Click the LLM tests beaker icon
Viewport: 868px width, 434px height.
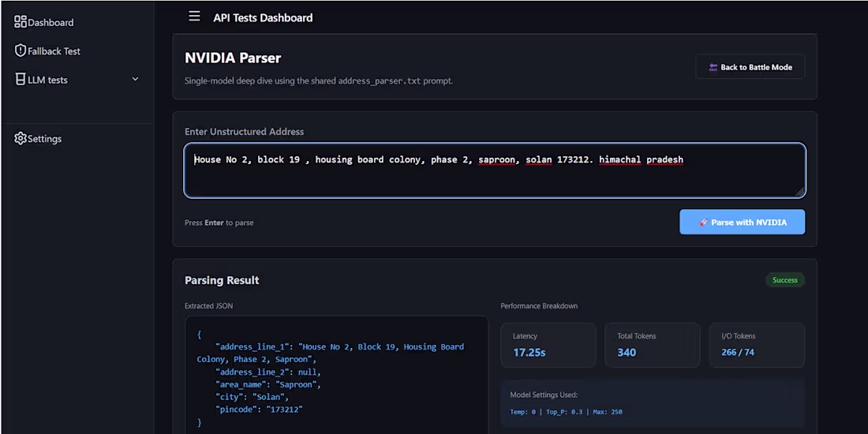click(21, 79)
